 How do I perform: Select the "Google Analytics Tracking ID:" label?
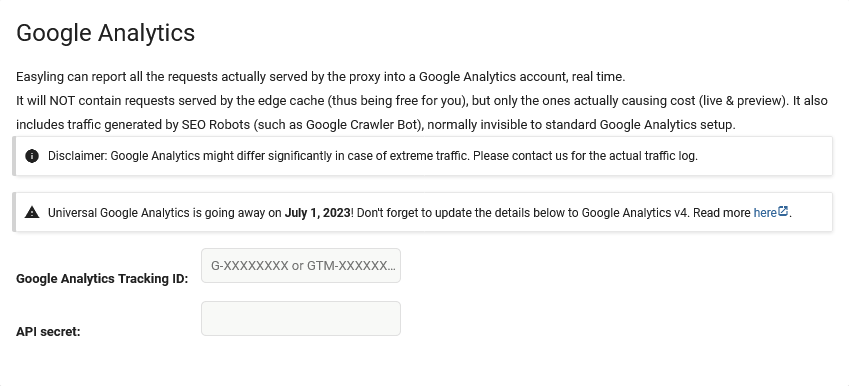point(102,279)
